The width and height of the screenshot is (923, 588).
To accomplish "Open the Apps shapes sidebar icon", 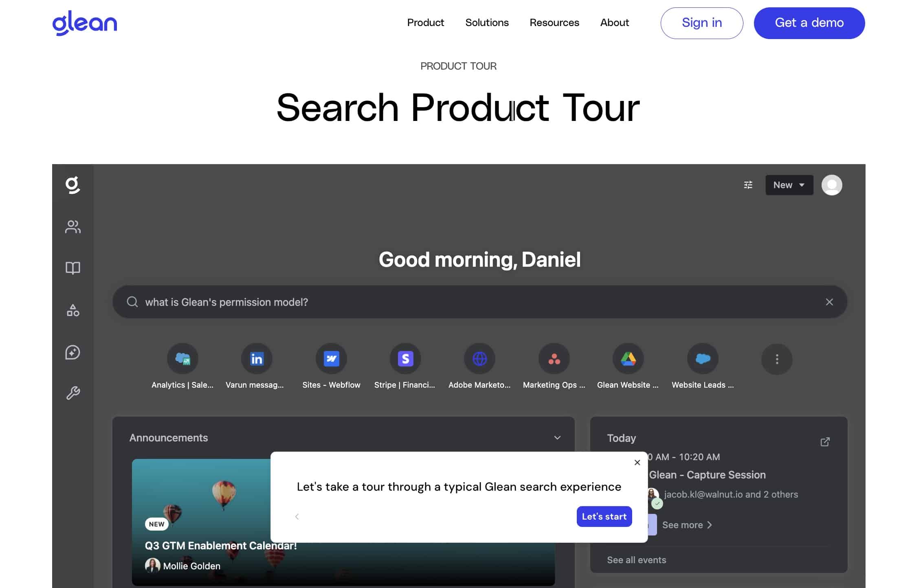I will [x=73, y=310].
